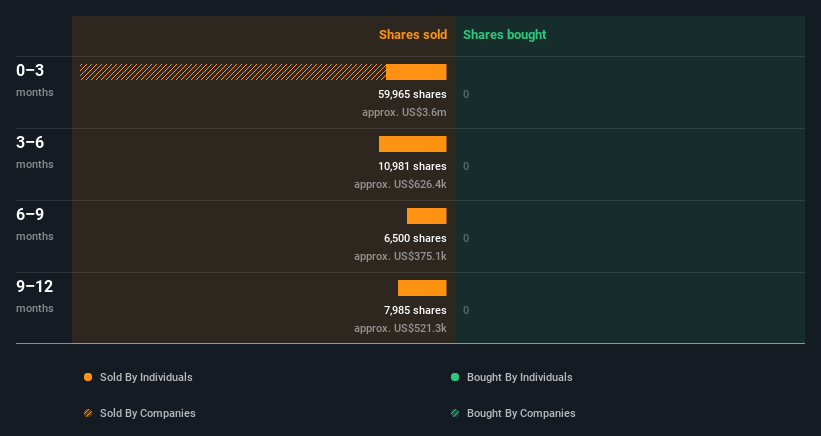This screenshot has width=821, height=436.
Task: Click shares bought 0 in 6–9 months row
Action: click(466, 238)
